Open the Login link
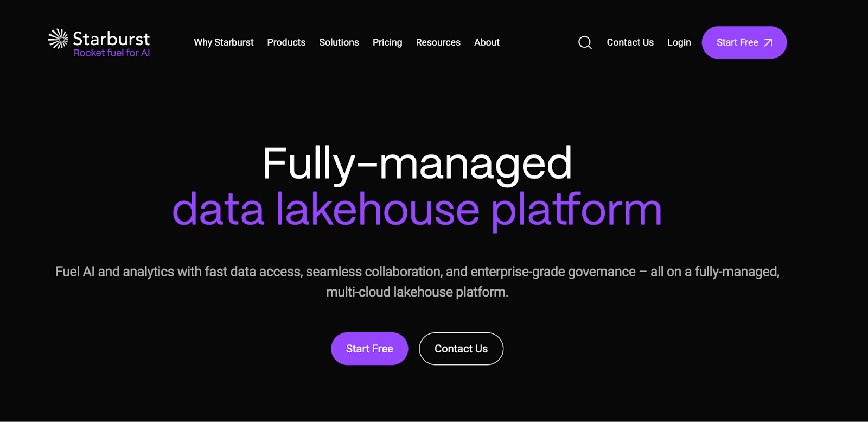 (679, 42)
